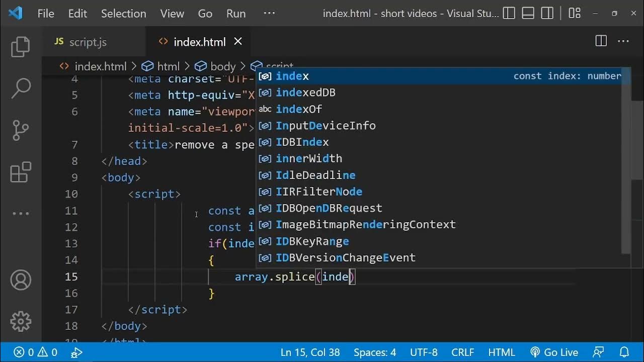Open the Manage gear icon

click(x=21, y=321)
